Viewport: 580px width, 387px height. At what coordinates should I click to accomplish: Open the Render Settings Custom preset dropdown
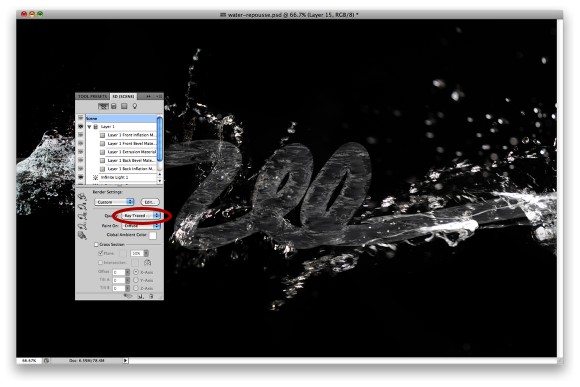(114, 202)
